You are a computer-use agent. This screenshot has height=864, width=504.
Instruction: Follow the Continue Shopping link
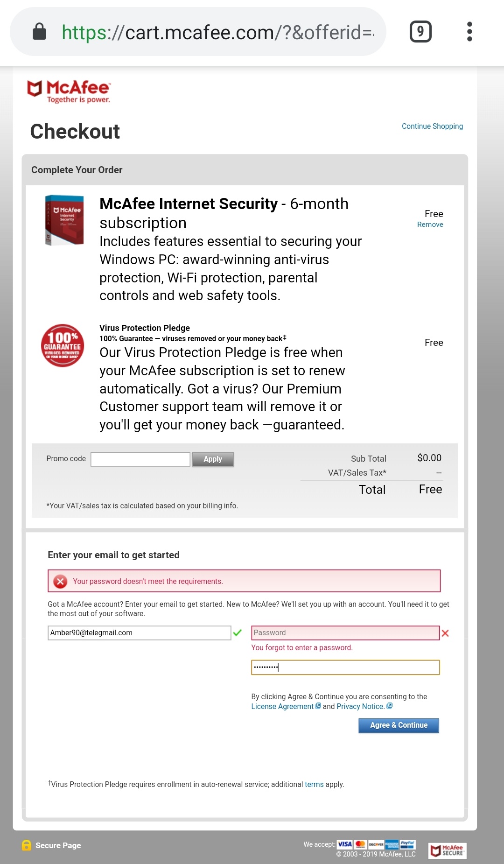(x=432, y=126)
